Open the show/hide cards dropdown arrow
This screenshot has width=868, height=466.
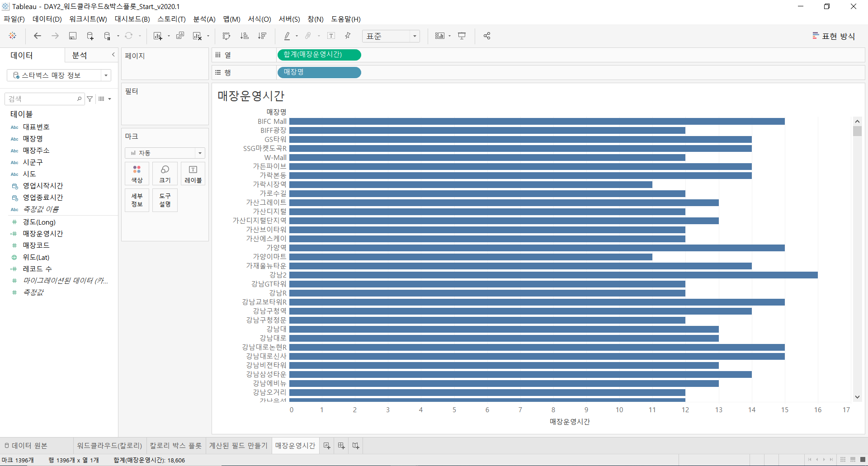[x=450, y=36]
